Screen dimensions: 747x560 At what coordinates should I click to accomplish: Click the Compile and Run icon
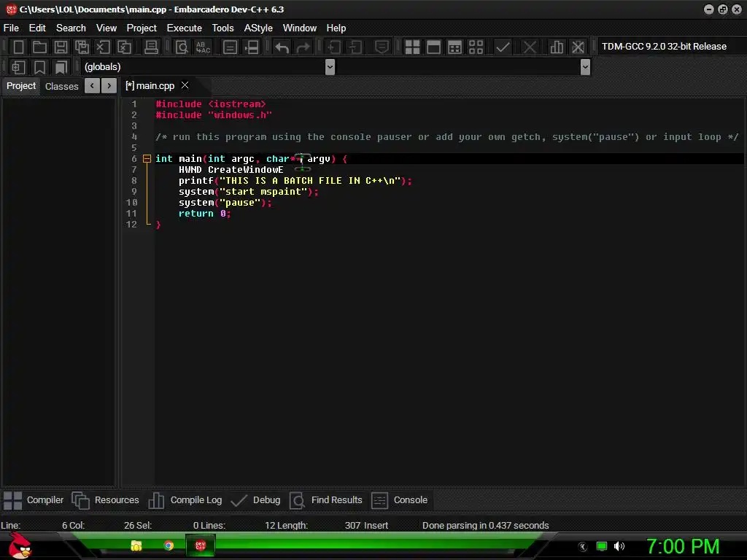455,47
